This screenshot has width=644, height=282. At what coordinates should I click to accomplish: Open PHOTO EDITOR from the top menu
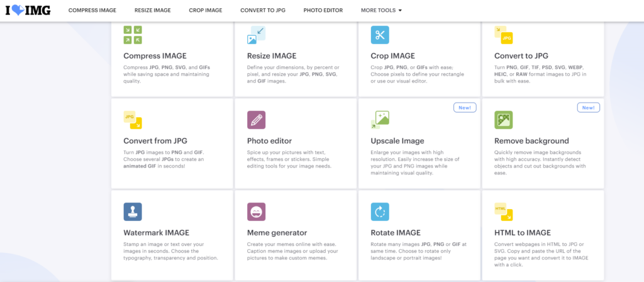click(323, 11)
